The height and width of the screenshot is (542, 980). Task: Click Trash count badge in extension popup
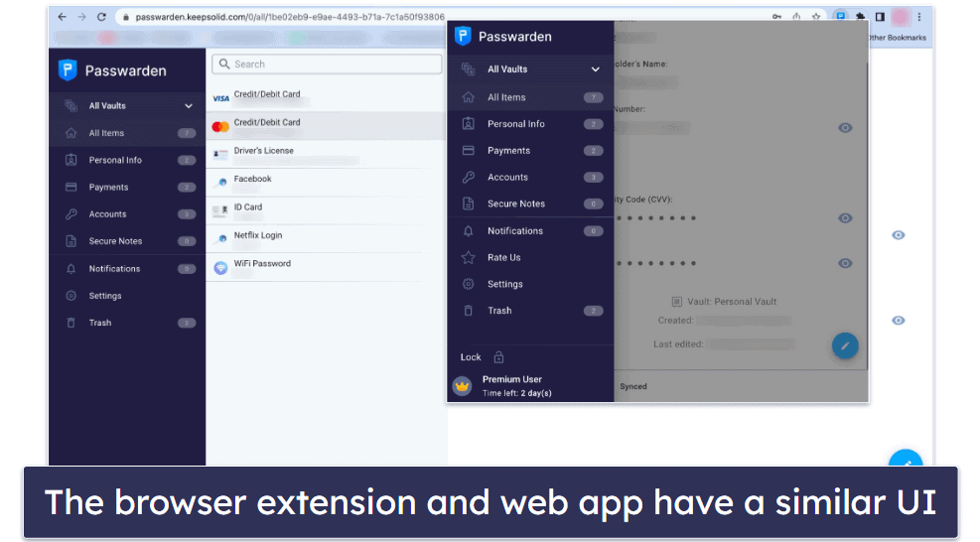tap(593, 311)
